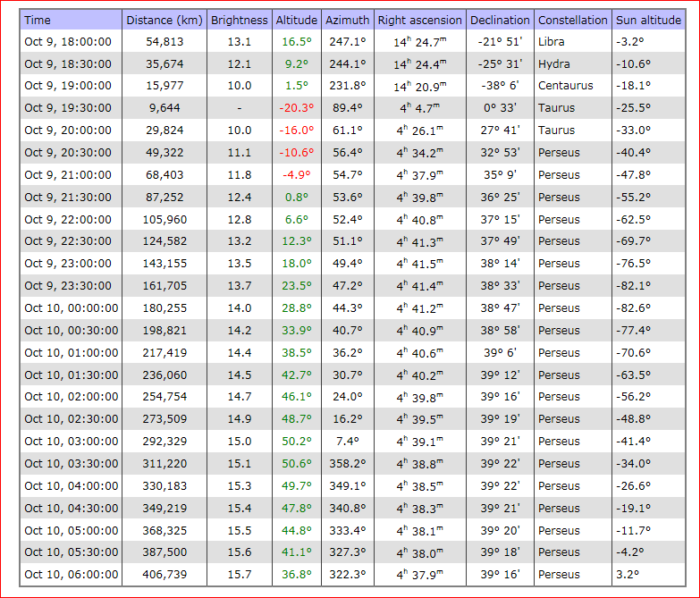Select azimuth value 322.3°
Screen dimensions: 700x598
click(348, 574)
